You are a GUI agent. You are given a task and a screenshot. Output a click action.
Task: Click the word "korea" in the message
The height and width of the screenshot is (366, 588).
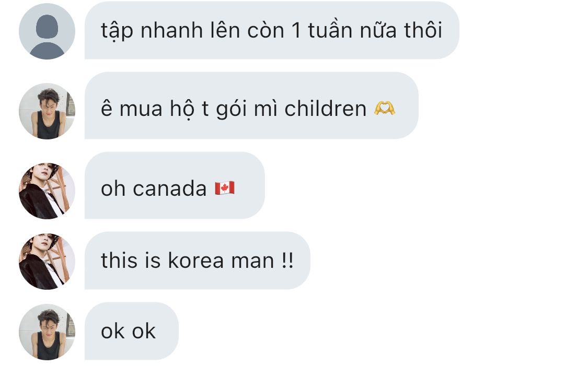click(x=196, y=261)
